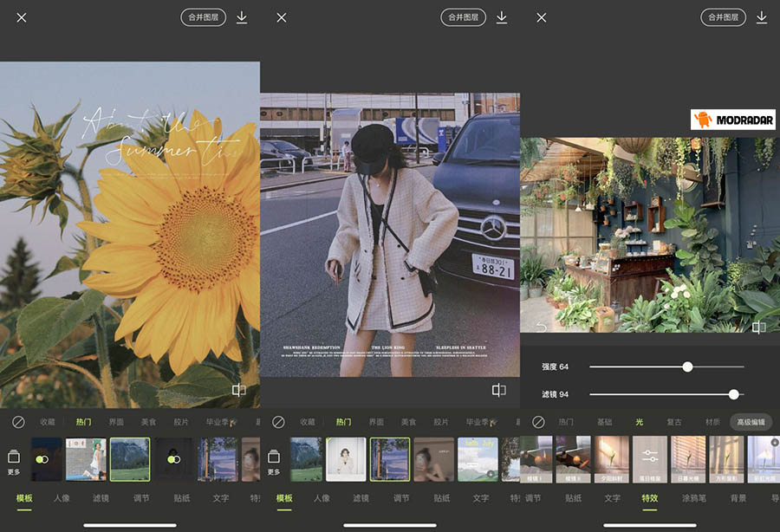The height and width of the screenshot is (532, 780).
Task: Select 界面 category on the sunflower screen
Action: (116, 422)
